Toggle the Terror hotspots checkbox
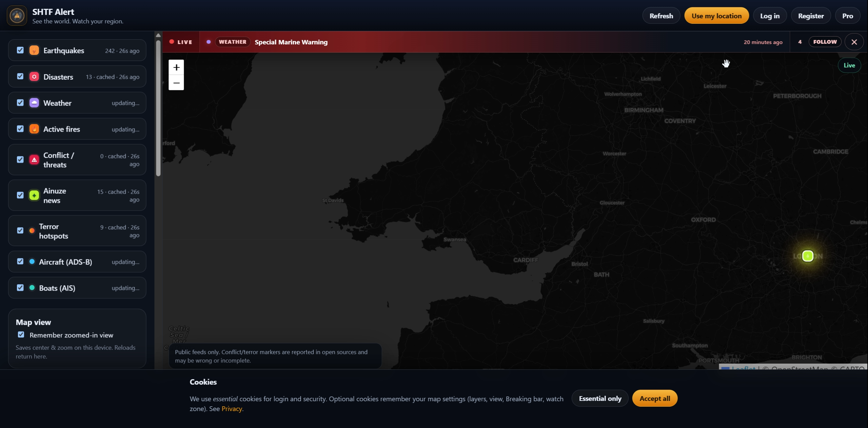This screenshot has height=428, width=868. click(20, 231)
